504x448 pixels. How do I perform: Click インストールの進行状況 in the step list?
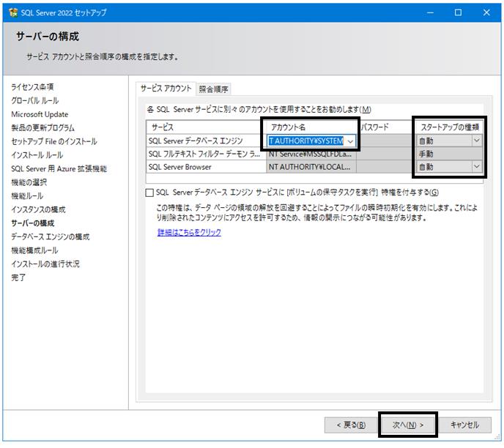[45, 264]
